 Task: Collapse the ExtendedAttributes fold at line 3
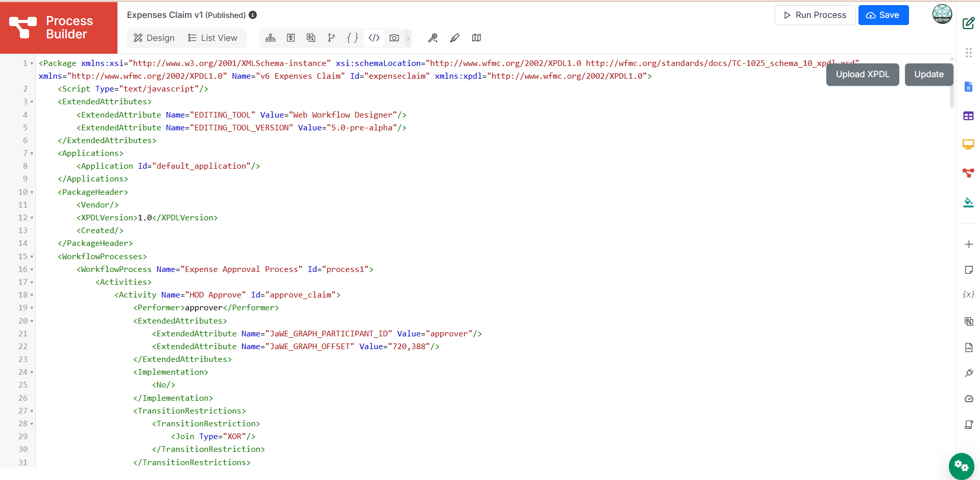pyautogui.click(x=32, y=102)
